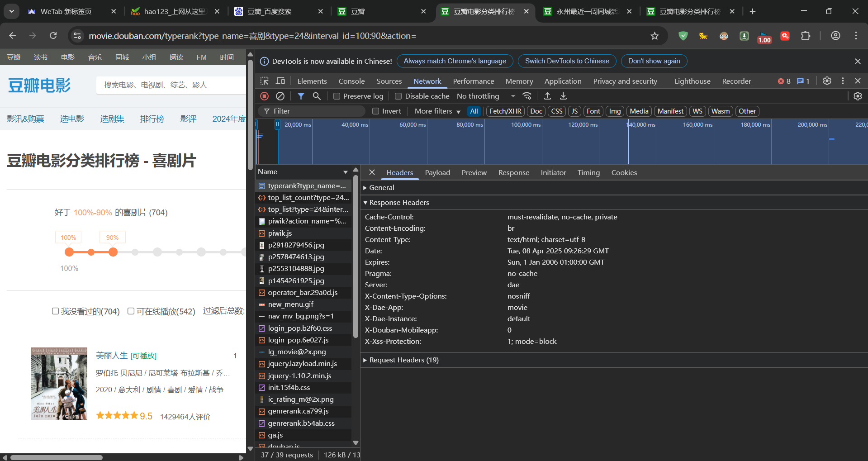Enable the Preserve log checkbox
This screenshot has width=868, height=461.
[x=337, y=96]
